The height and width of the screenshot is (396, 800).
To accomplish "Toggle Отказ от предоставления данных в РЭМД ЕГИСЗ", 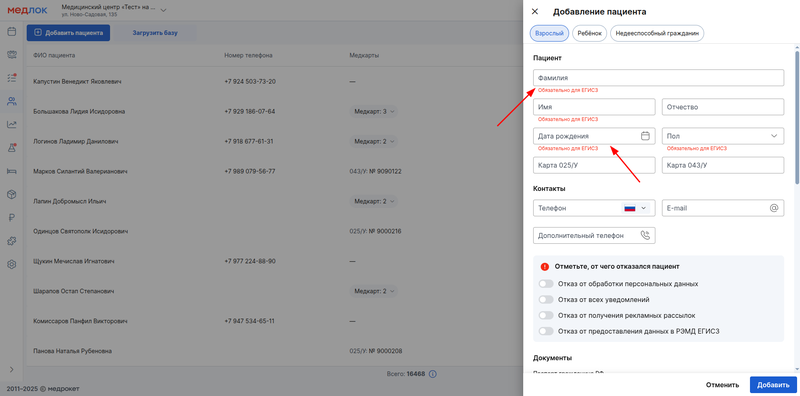I will tap(546, 331).
